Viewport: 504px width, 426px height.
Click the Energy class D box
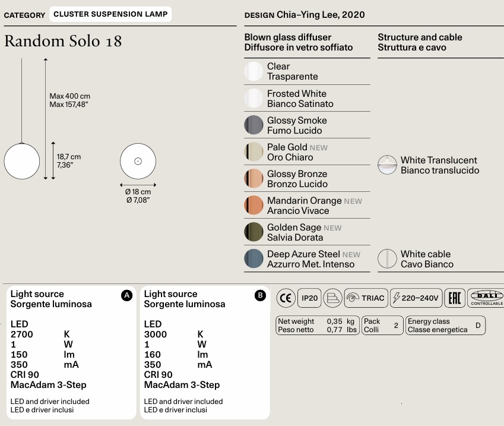pos(445,325)
